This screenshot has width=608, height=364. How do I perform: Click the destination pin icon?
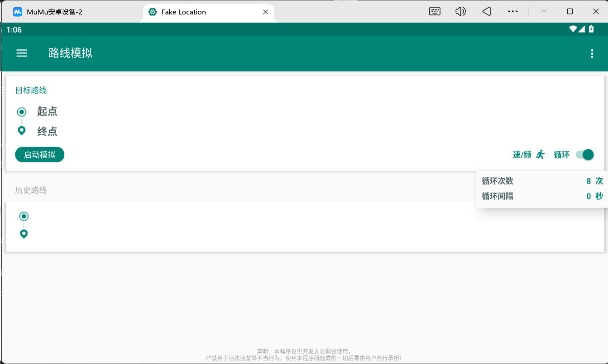click(x=21, y=131)
